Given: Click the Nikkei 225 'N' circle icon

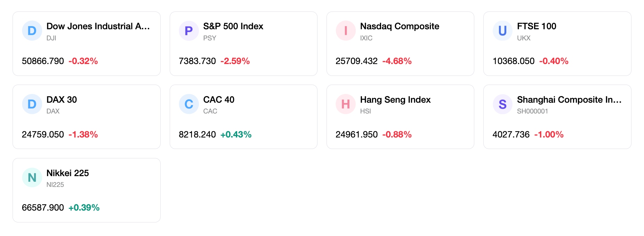Looking at the screenshot, I should [x=32, y=178].
